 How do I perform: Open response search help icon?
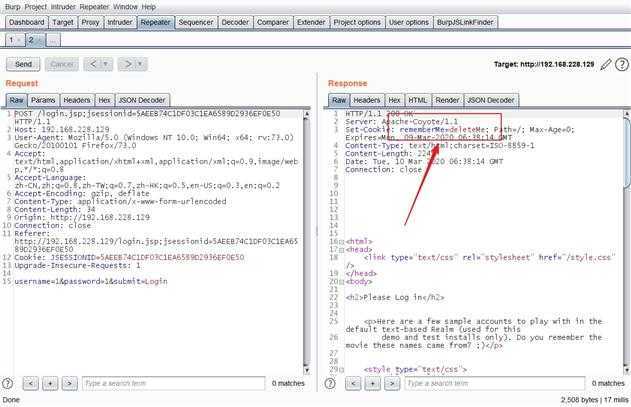pos(330,383)
